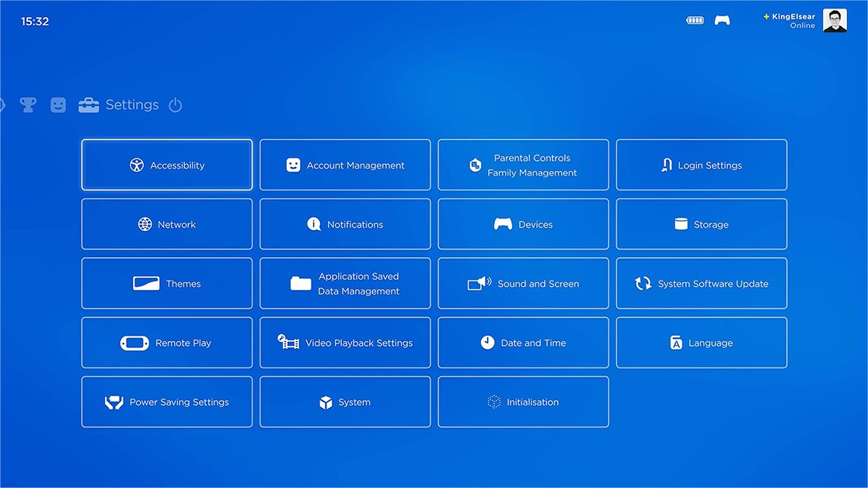Open Login Settings tile
The image size is (868, 488).
pyautogui.click(x=701, y=165)
